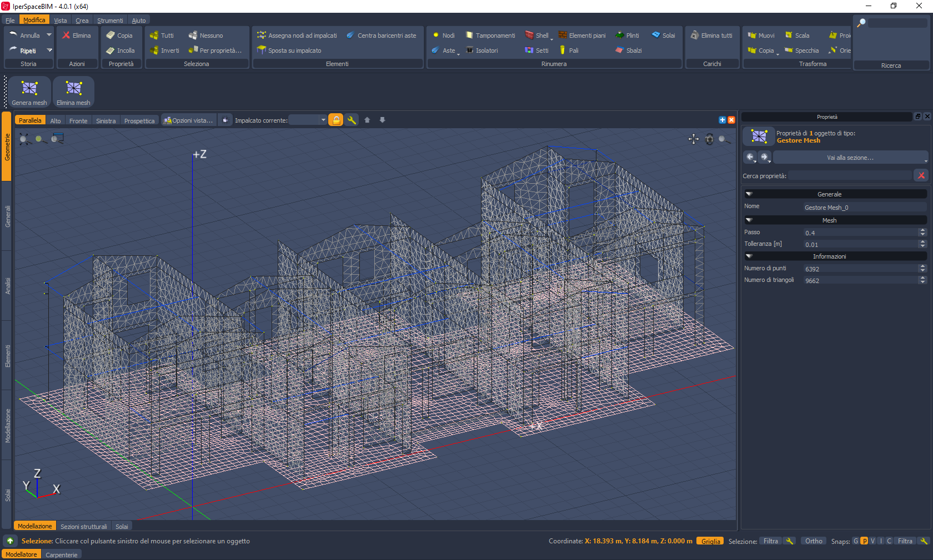Open the Vai alla sezione dropdown
This screenshot has width=933, height=560.
coord(850,158)
